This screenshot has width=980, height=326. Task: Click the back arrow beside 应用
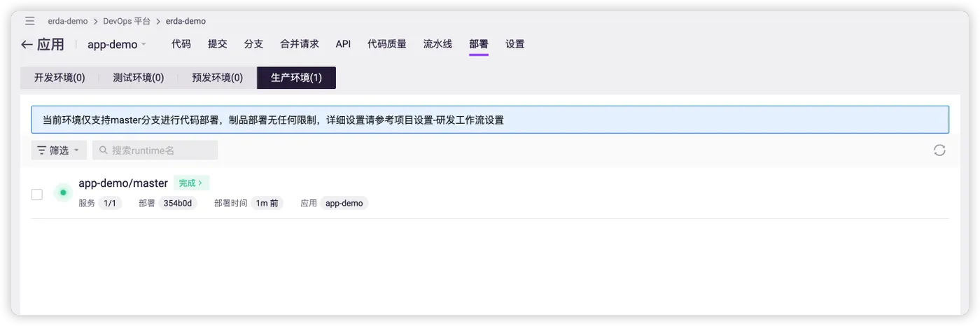27,45
